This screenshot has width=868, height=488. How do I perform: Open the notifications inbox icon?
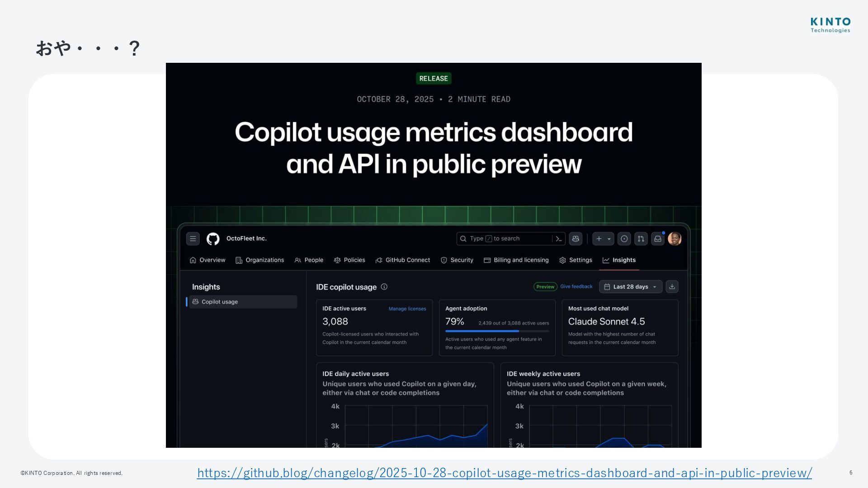[658, 239]
